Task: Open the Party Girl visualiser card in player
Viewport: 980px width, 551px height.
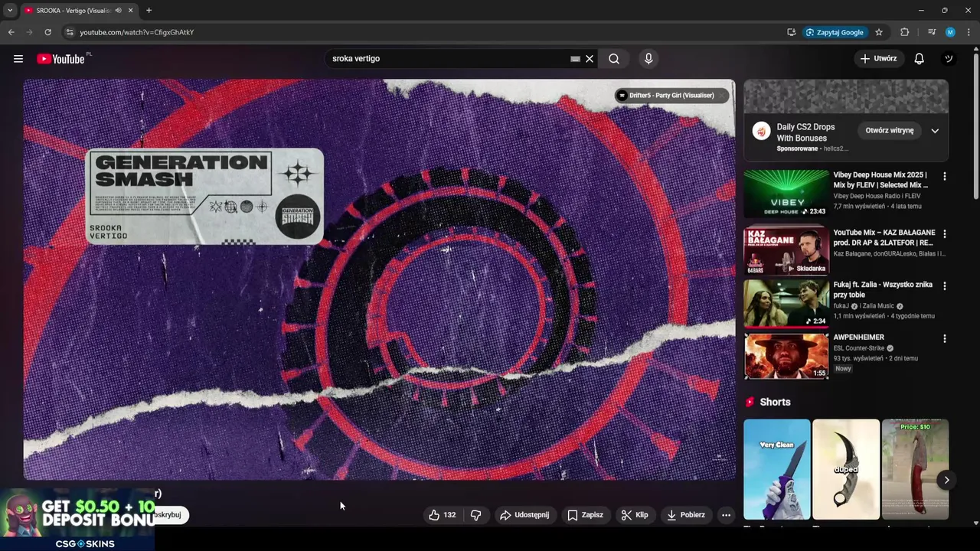Action: pyautogui.click(x=671, y=96)
